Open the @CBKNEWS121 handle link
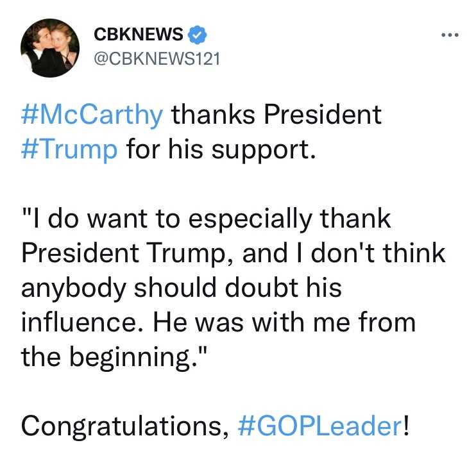This screenshot has width=476, height=452. tap(157, 59)
